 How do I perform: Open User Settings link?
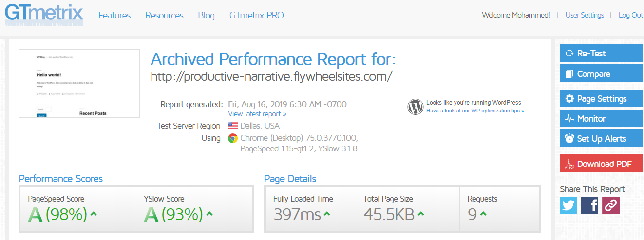point(585,15)
